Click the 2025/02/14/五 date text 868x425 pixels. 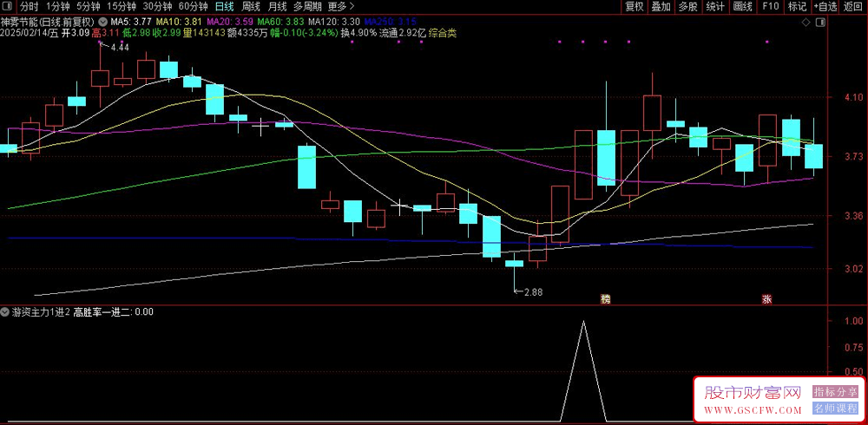(30, 33)
